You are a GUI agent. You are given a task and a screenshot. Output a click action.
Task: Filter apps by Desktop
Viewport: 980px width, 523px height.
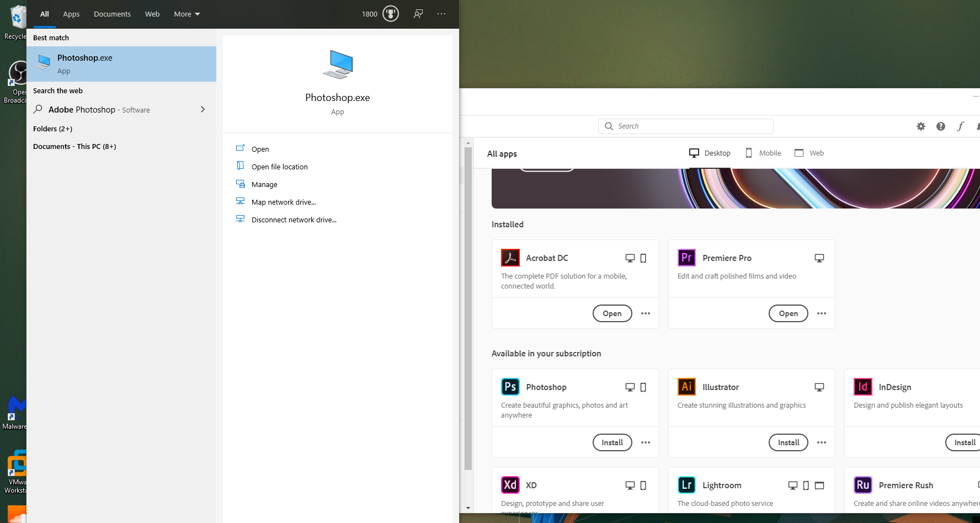point(710,153)
